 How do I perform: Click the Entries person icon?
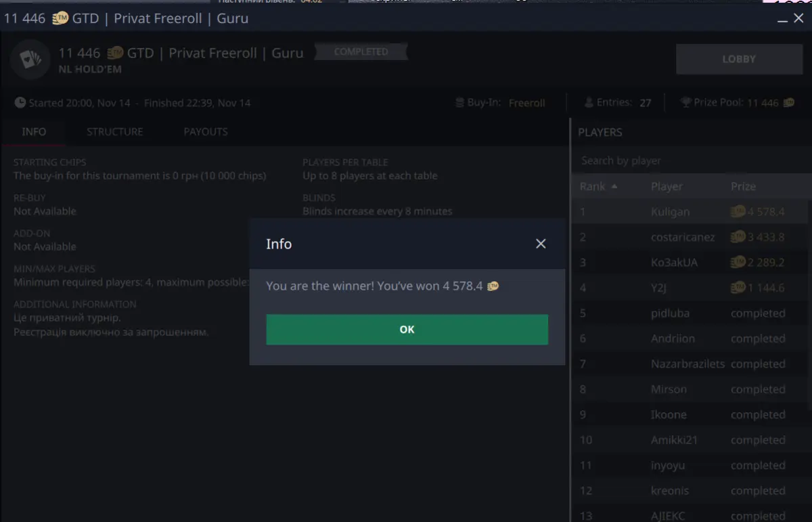tap(589, 103)
